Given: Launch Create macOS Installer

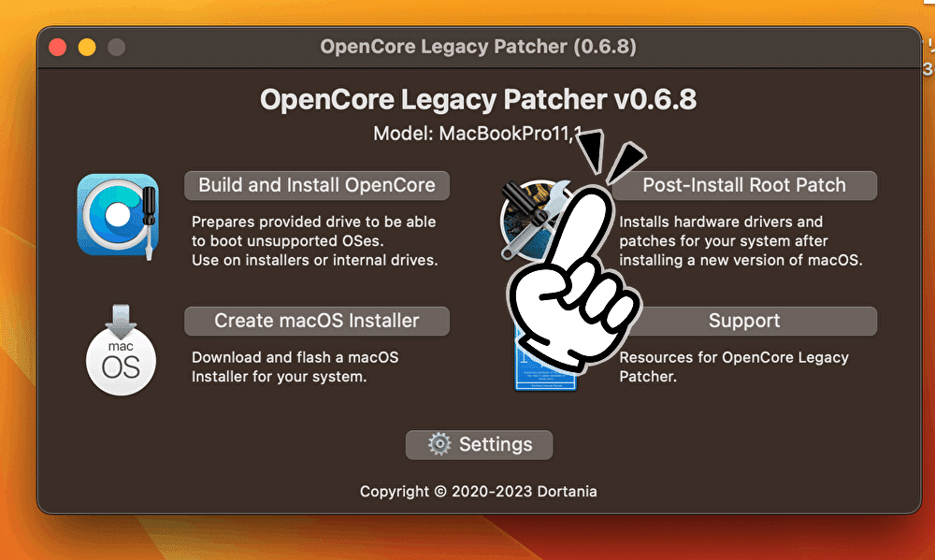Looking at the screenshot, I should [x=317, y=321].
